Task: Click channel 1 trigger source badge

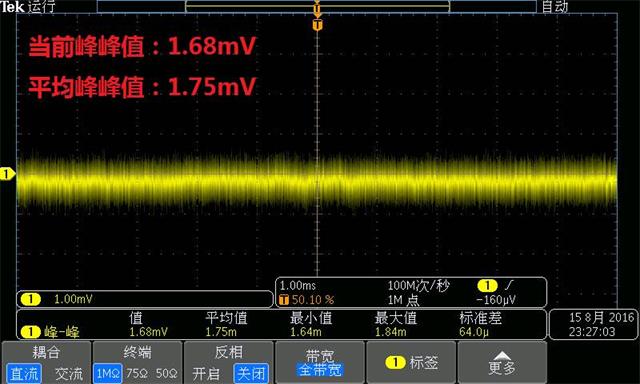Action: click(x=487, y=285)
